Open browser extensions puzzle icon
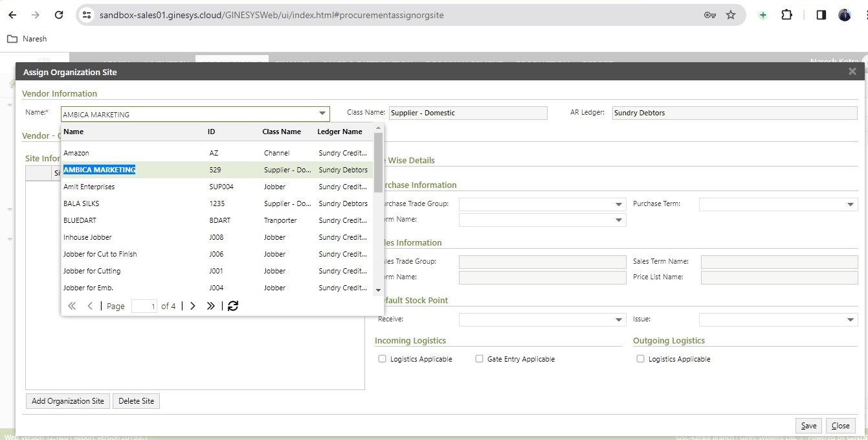This screenshot has width=868, height=440. click(787, 15)
